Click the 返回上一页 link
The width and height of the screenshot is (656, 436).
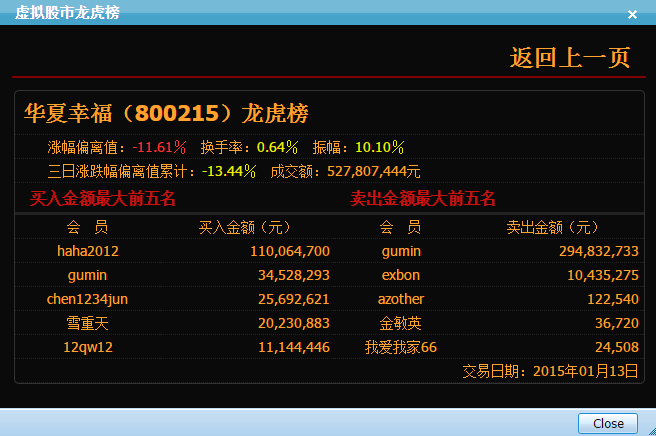[570, 58]
